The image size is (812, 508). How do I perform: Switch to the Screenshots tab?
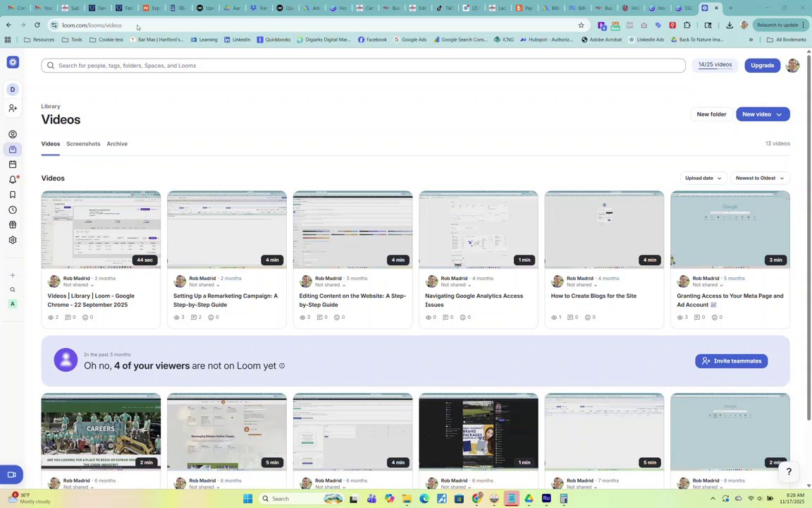pyautogui.click(x=83, y=144)
